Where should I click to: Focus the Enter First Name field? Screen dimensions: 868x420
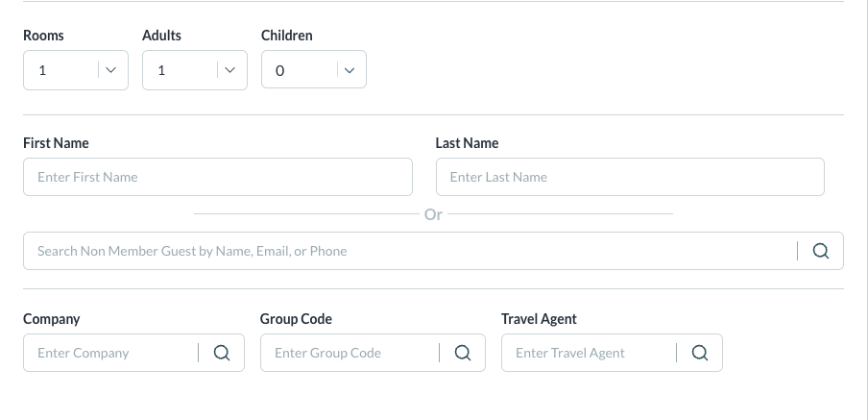218,177
